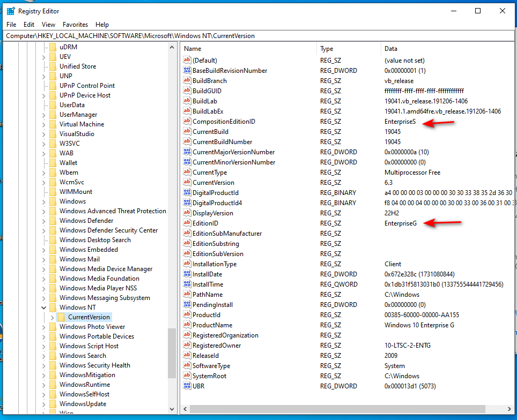The image size is (517, 420).
Task: Open the View menu
Action: 48,25
